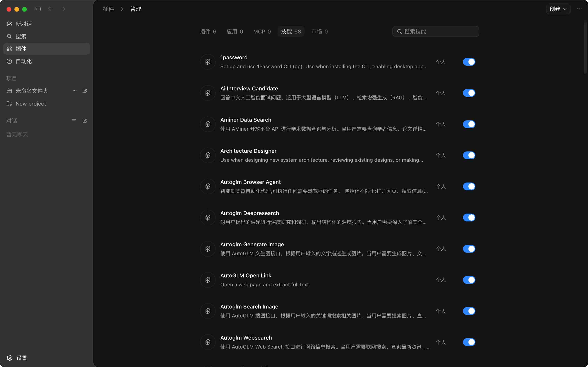Open Aminer Data Search skill name
This screenshot has height=367, width=588.
point(246,120)
